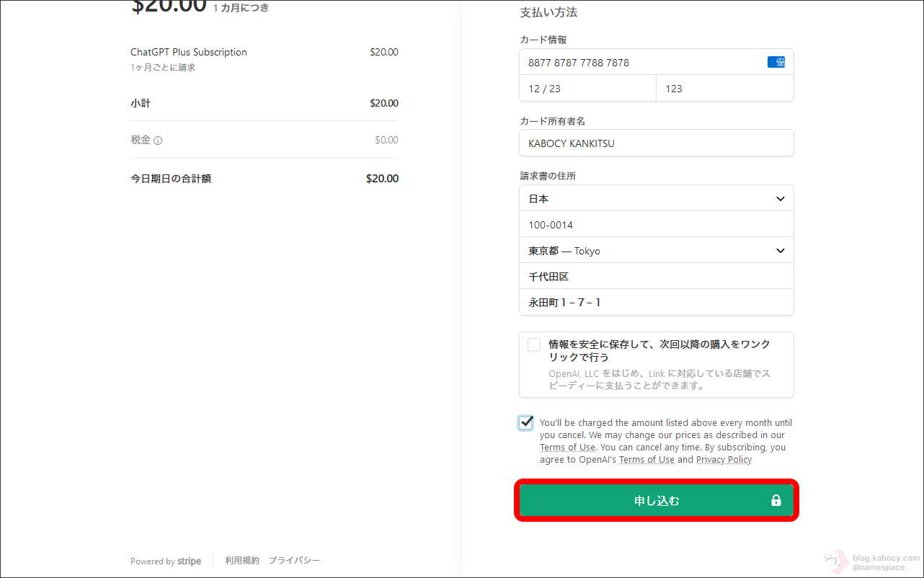The width and height of the screenshot is (924, 578).
Task: Click the lock icon on the 申し込む button
Action: pos(776,500)
